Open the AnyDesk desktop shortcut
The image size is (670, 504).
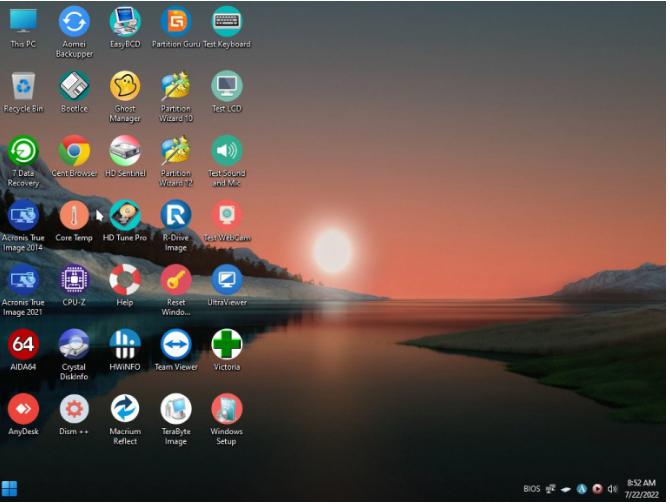click(23, 409)
